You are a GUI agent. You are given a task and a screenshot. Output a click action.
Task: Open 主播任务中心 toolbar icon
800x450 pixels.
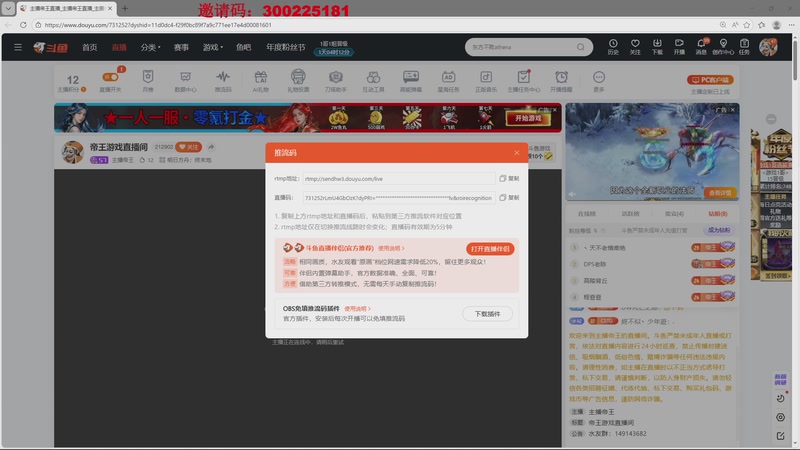point(523,81)
